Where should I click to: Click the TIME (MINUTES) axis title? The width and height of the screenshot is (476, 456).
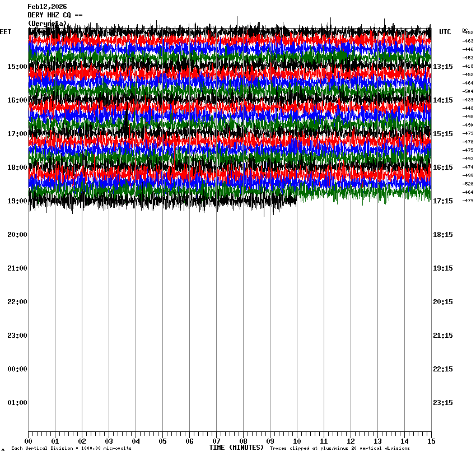coord(236,448)
